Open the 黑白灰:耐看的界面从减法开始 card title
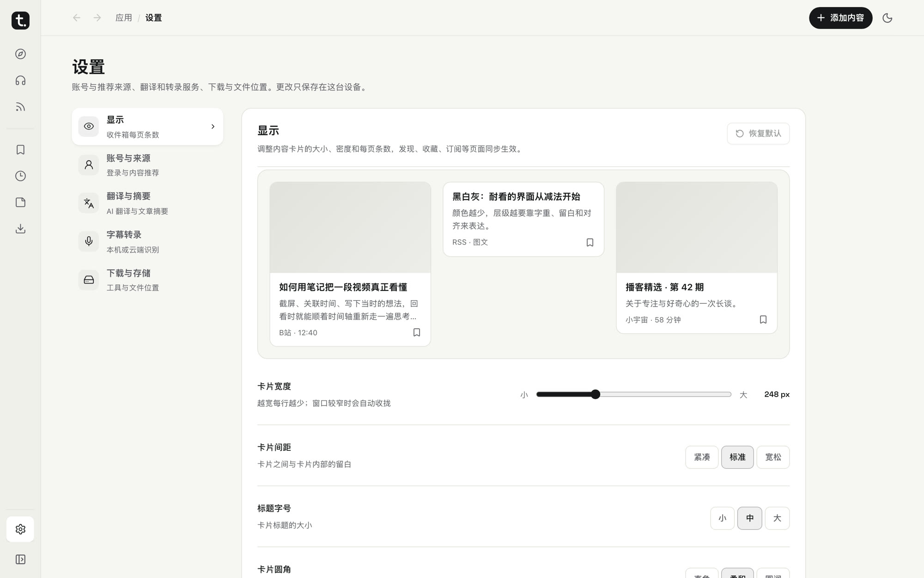This screenshot has height=578, width=924. coord(516,197)
